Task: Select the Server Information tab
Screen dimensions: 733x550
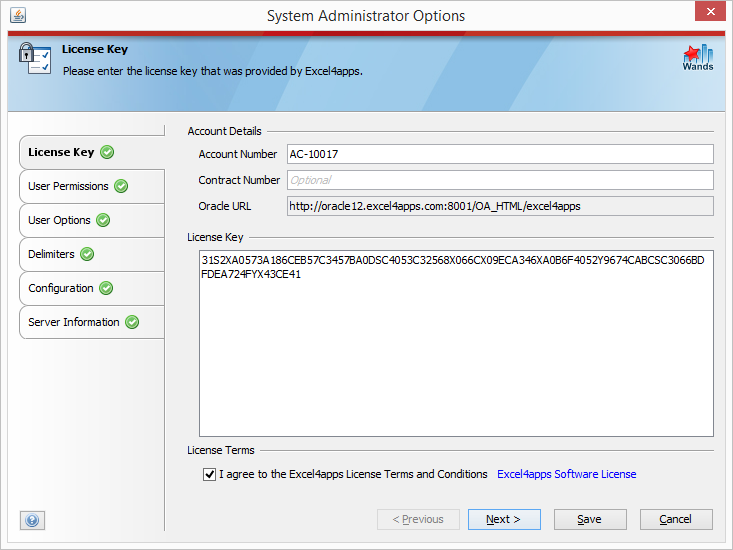Action: [92, 322]
